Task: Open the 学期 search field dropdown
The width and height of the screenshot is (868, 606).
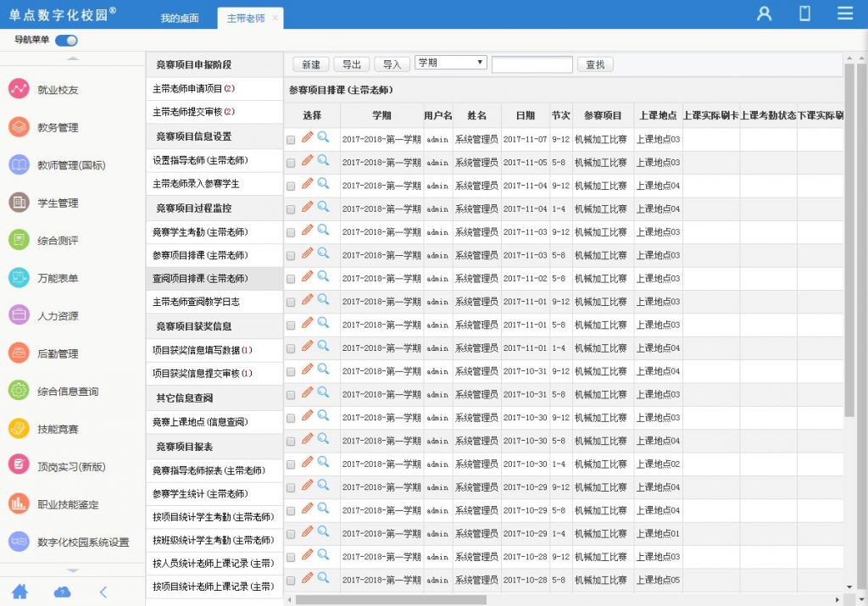Action: point(451,63)
